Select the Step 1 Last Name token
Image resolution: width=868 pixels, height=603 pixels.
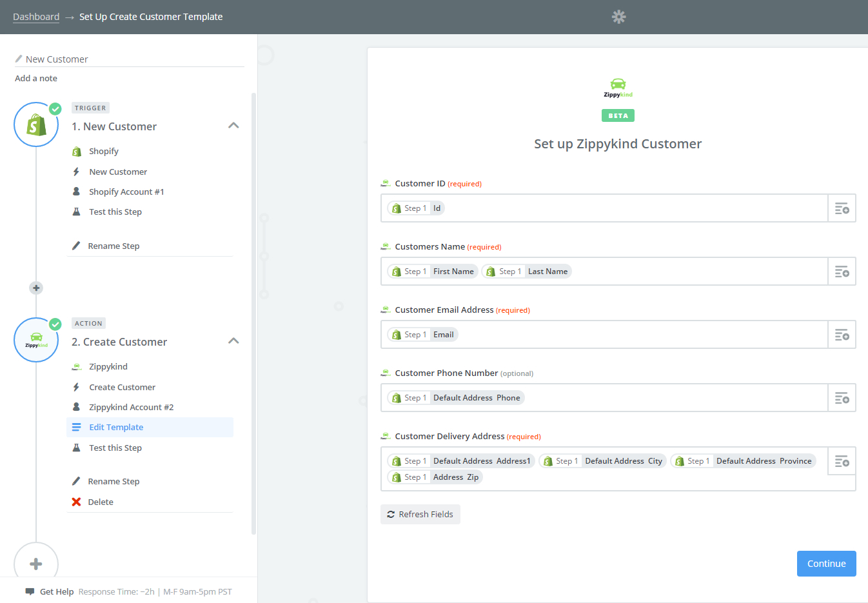pyautogui.click(x=527, y=272)
